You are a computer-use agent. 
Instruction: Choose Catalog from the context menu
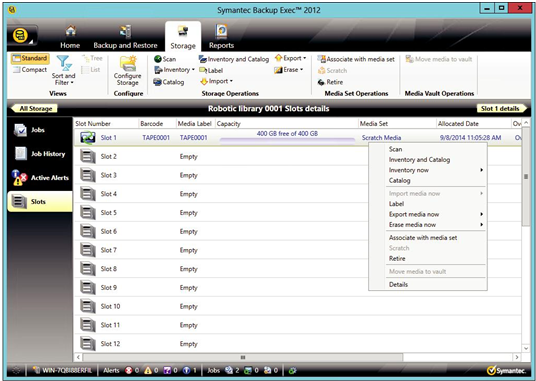(428, 180)
